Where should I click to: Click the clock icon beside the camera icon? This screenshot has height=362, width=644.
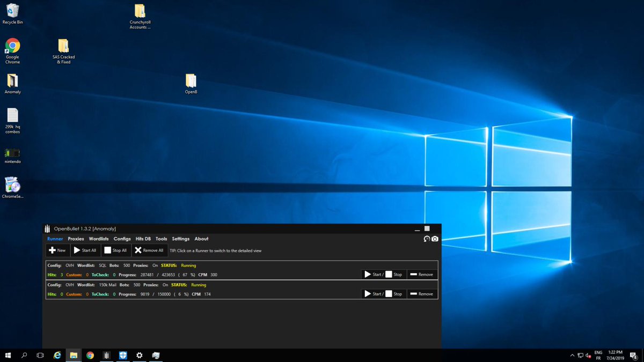pos(427,239)
